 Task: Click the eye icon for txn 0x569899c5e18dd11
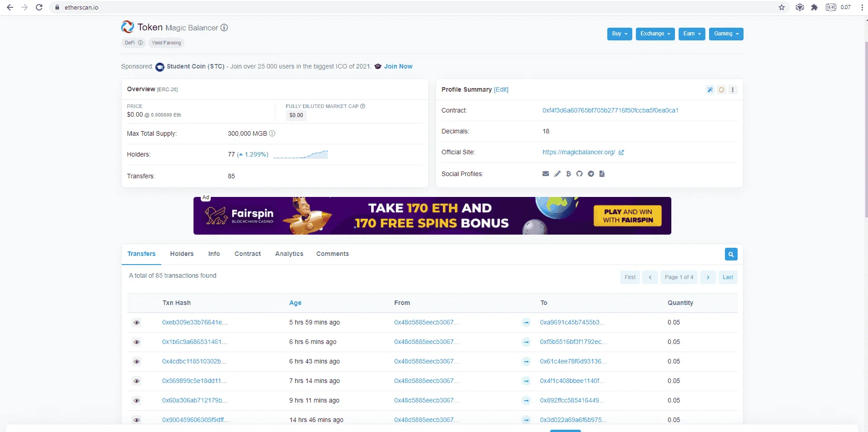tap(137, 381)
